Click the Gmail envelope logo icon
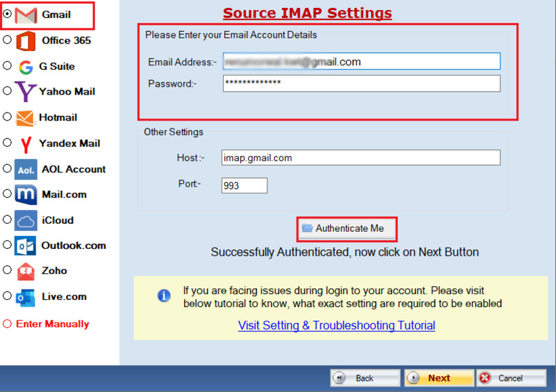 pos(26,15)
